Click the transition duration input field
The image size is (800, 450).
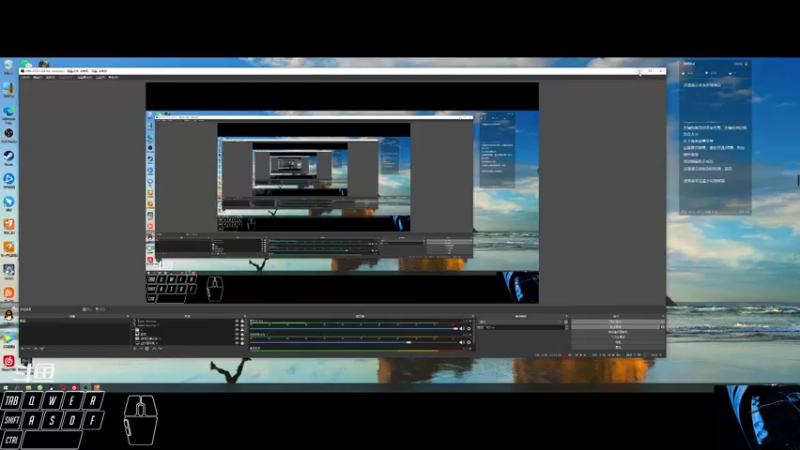tap(525, 328)
